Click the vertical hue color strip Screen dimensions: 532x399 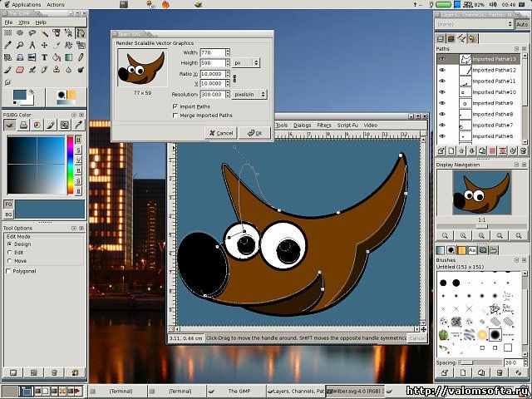pyautogui.click(x=70, y=165)
